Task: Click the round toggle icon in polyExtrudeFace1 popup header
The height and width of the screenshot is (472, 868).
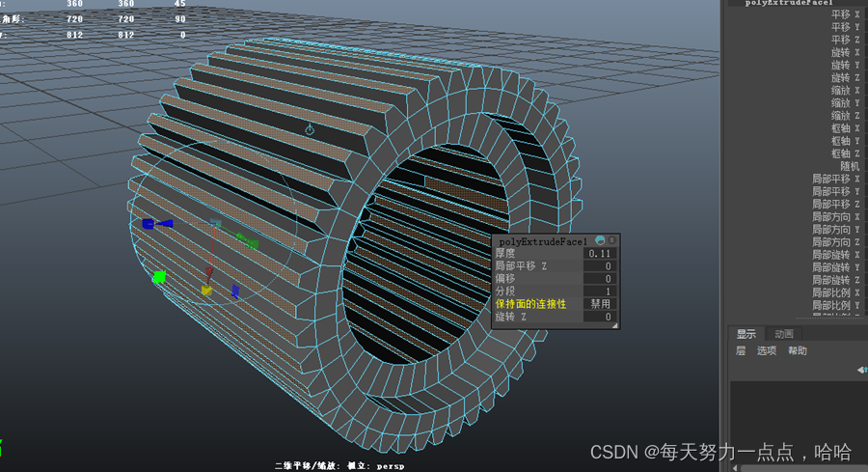Action: pyautogui.click(x=600, y=240)
